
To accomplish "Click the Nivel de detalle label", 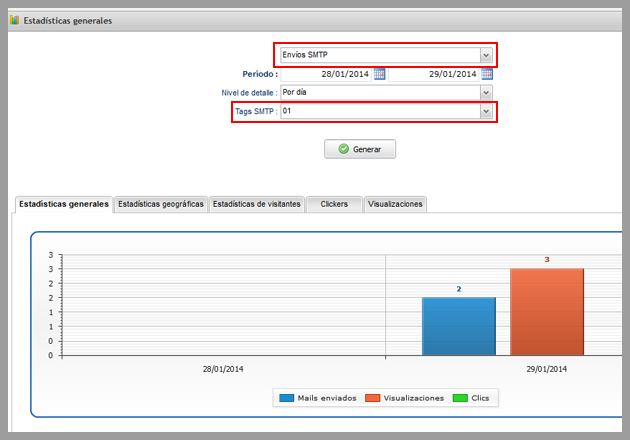I will pyautogui.click(x=250, y=93).
